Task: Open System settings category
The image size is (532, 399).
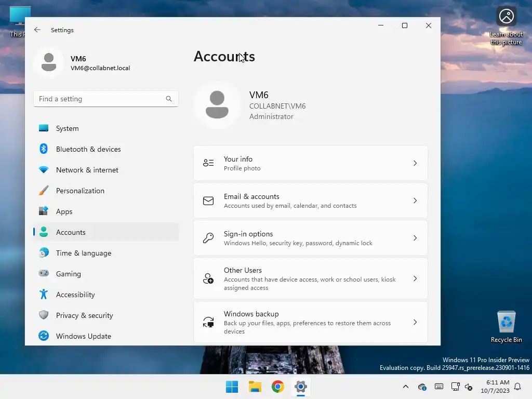Action: coord(106,128)
